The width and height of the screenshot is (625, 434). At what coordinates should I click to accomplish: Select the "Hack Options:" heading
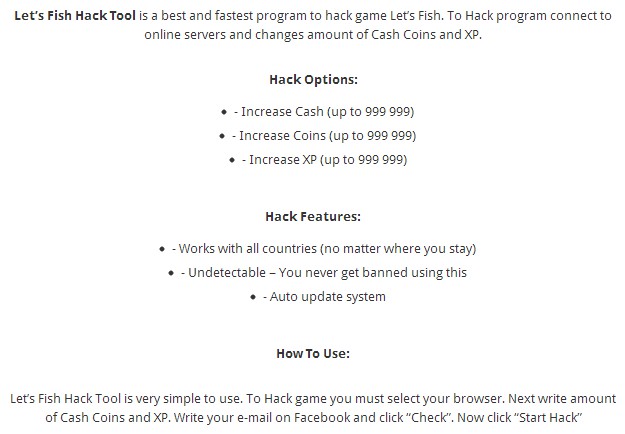click(313, 79)
